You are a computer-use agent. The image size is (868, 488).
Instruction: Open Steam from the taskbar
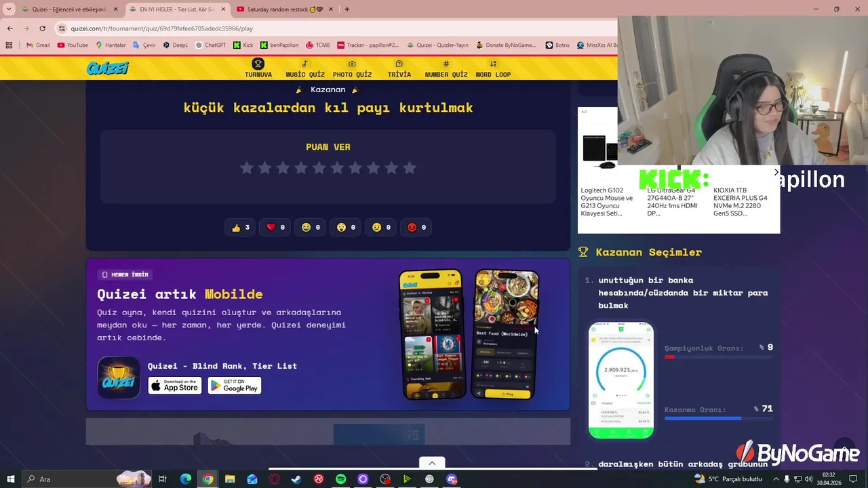coord(296,479)
